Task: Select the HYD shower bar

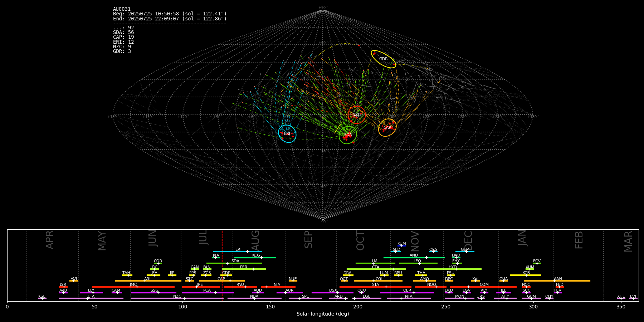Action: pos(453,269)
